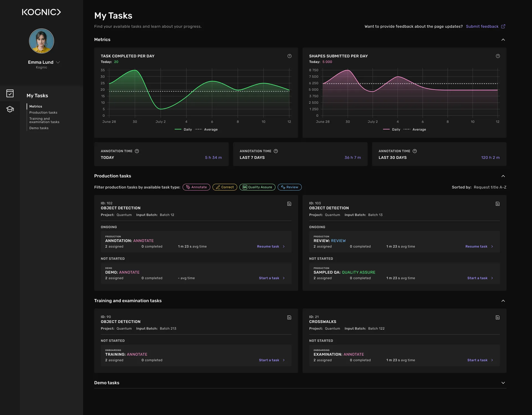532x415 pixels.
Task: Click the Submit feedback link
Action: [x=482, y=26]
